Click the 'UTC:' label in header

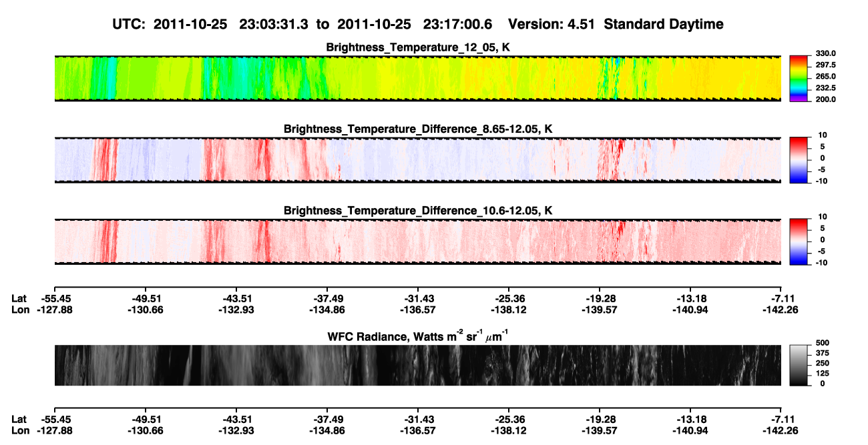click(x=128, y=24)
